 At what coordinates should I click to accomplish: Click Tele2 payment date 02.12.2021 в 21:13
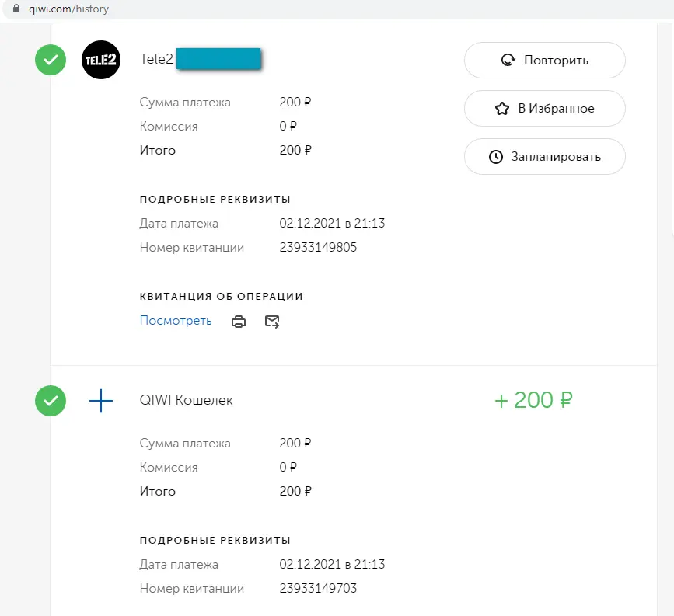pos(332,224)
